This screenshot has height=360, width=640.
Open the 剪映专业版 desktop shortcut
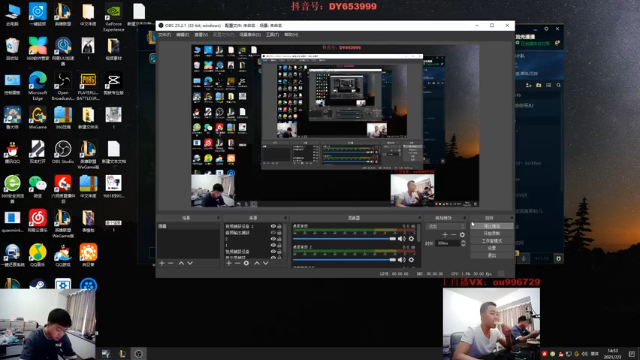[x=113, y=83]
